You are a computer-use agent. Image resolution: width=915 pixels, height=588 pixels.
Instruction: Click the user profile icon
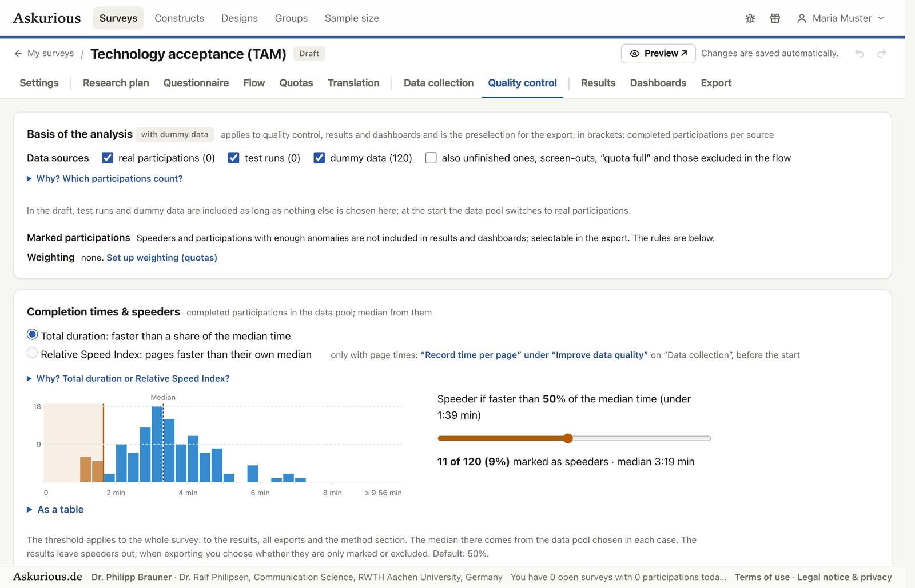click(802, 18)
